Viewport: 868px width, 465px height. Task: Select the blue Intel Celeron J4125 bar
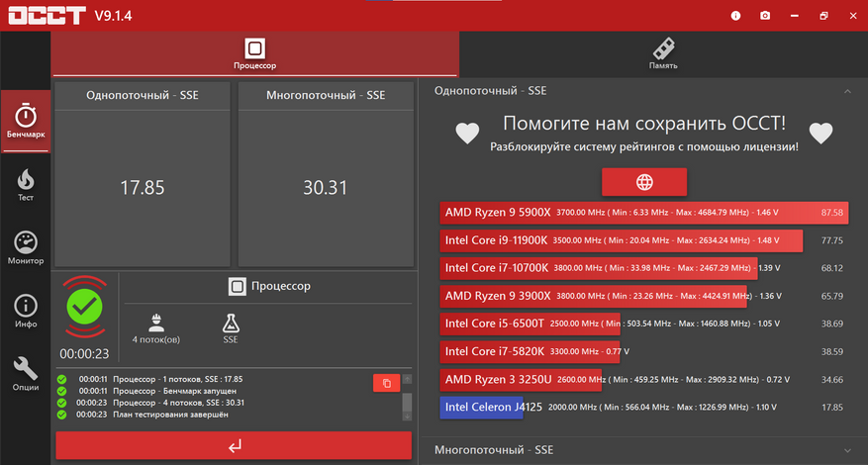481,407
